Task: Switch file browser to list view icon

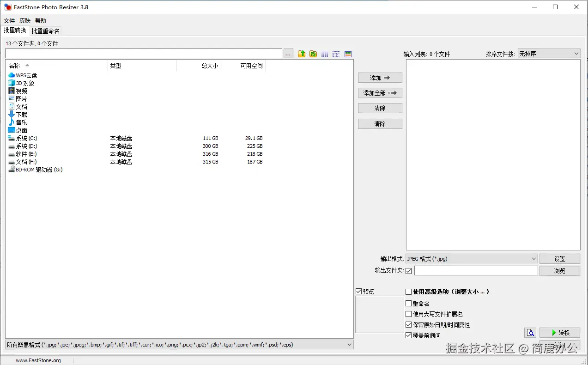Action: point(336,54)
